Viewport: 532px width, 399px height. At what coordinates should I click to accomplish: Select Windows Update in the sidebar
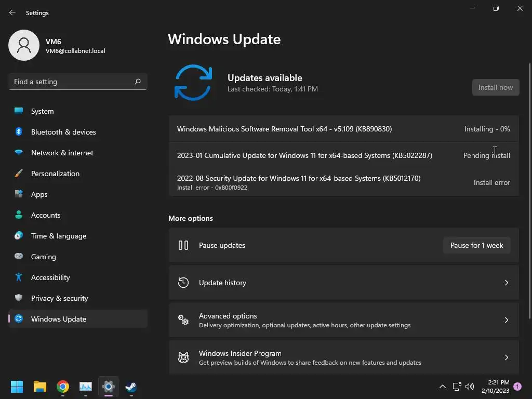(x=78, y=319)
